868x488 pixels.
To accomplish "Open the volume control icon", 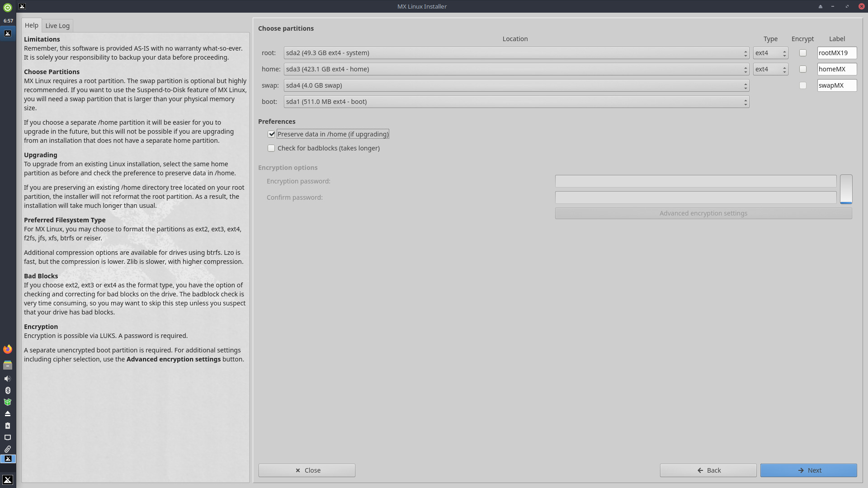I will 7,378.
